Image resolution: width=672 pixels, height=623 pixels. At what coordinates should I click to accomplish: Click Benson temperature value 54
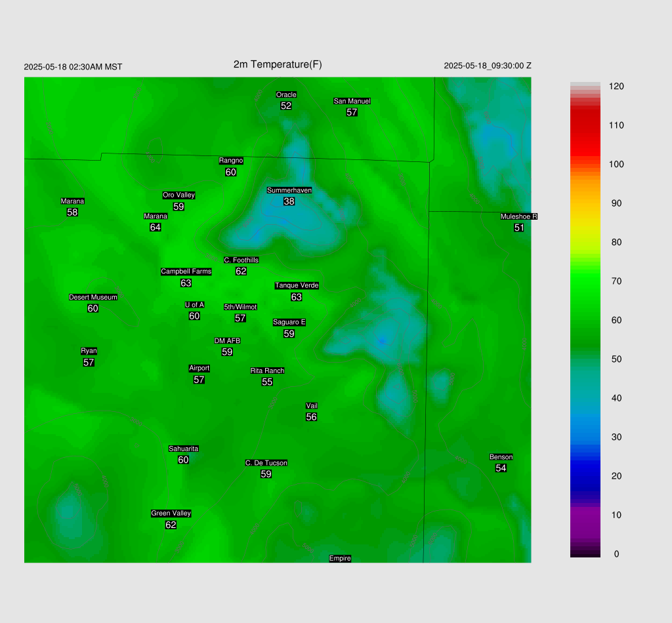click(x=501, y=468)
